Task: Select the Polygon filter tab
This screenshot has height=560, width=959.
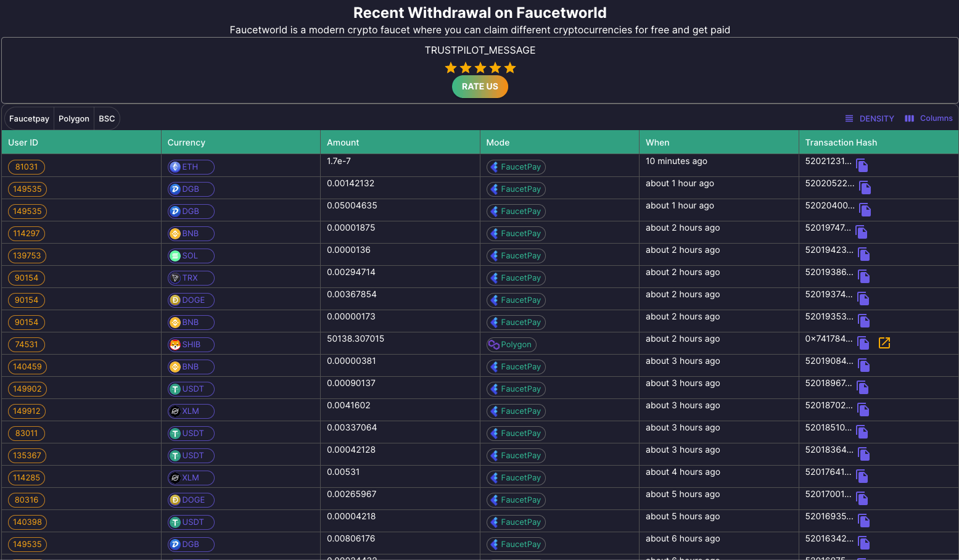Action: [x=74, y=118]
